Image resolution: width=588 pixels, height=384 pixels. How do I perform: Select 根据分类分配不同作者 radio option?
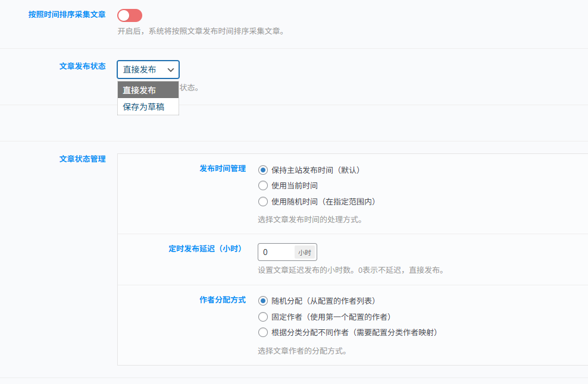[x=263, y=332]
